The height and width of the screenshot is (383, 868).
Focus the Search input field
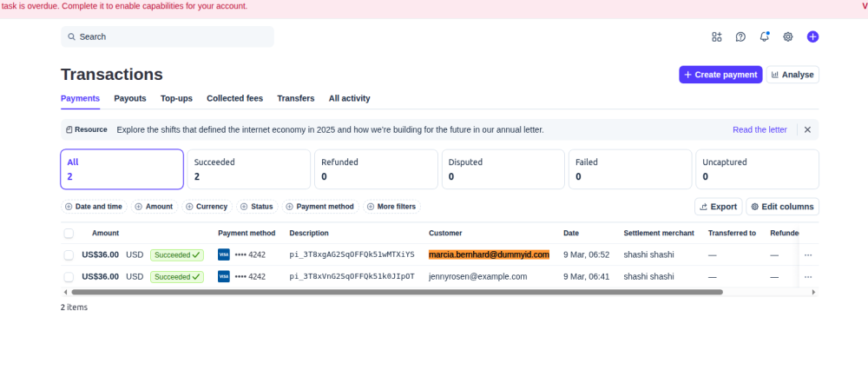click(169, 36)
